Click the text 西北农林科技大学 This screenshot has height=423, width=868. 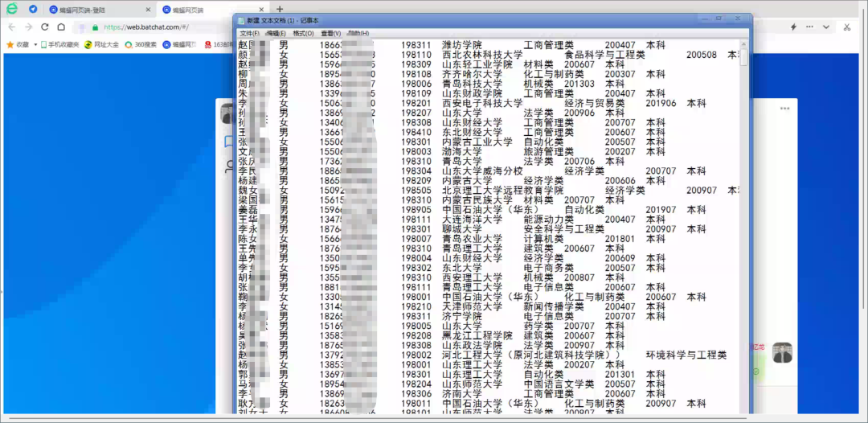click(482, 55)
